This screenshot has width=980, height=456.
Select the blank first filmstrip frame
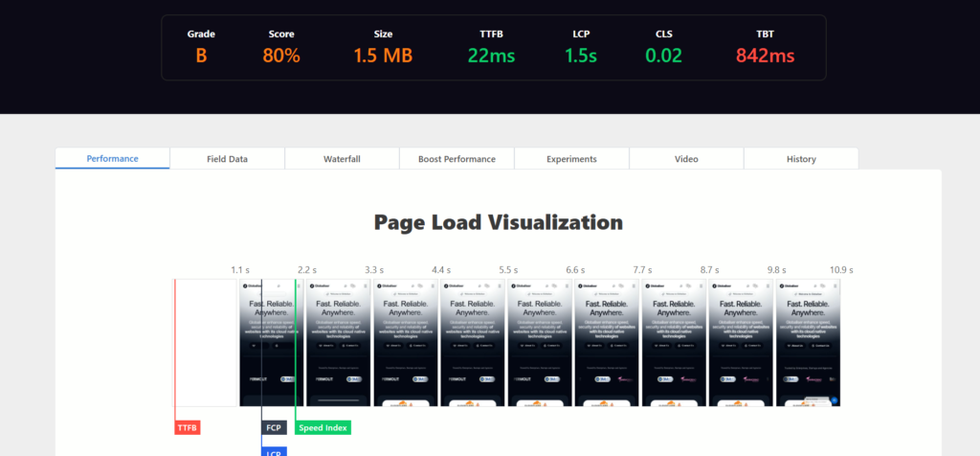pos(204,342)
